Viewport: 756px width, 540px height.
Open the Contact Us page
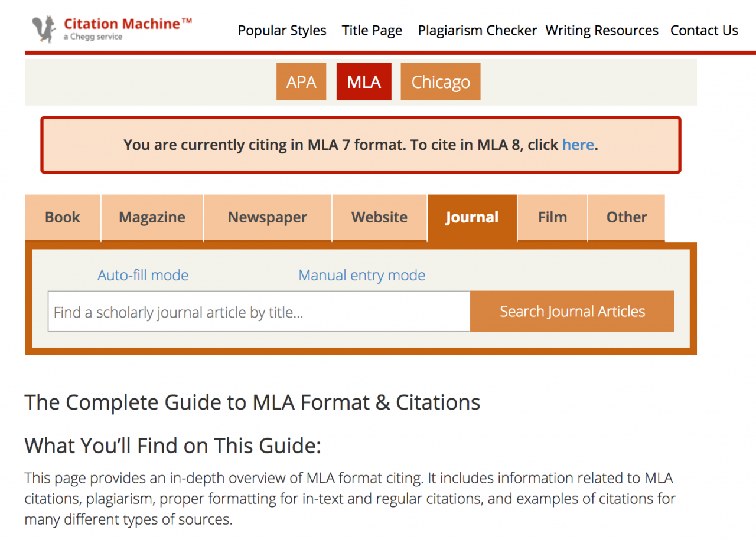704,31
